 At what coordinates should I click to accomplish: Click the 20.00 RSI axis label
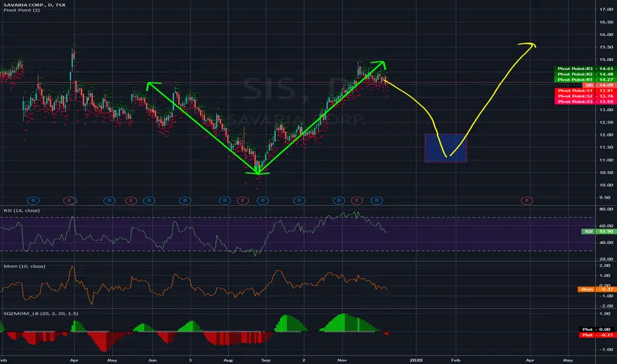click(606, 259)
